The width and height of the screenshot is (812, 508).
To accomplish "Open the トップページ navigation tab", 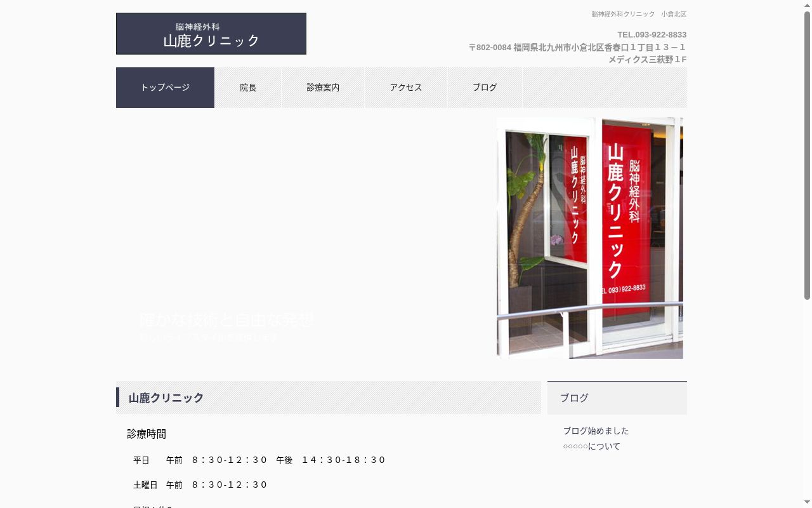I will [x=165, y=88].
